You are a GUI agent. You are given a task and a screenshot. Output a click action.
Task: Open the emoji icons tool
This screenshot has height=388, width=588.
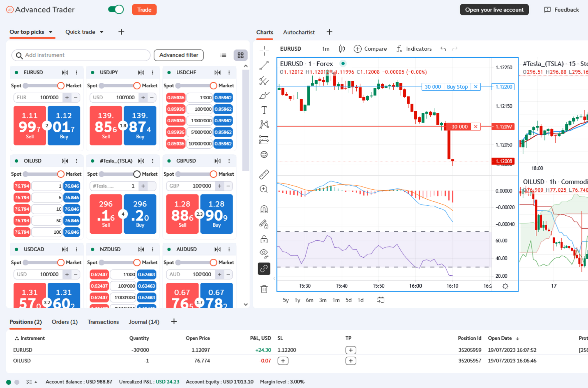click(x=264, y=155)
